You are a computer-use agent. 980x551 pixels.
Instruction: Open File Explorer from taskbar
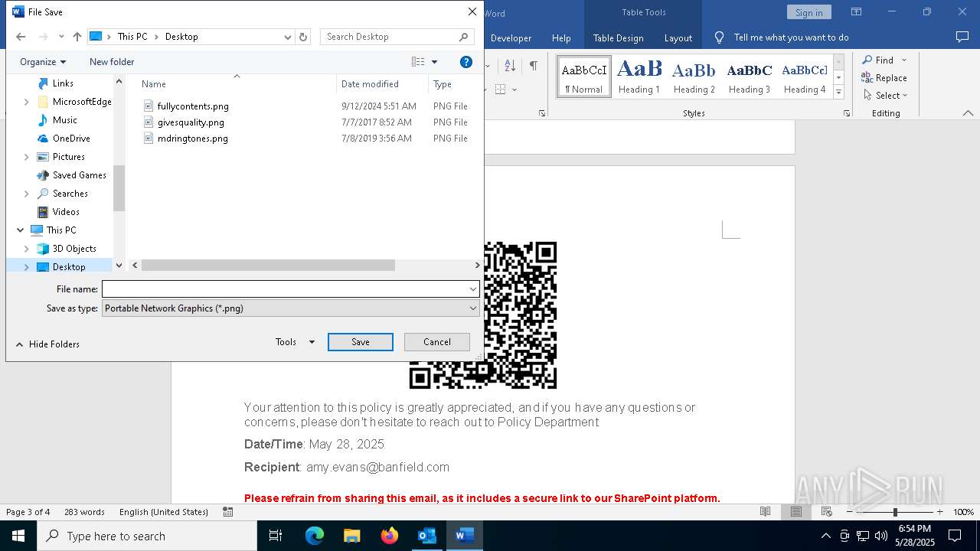point(351,536)
